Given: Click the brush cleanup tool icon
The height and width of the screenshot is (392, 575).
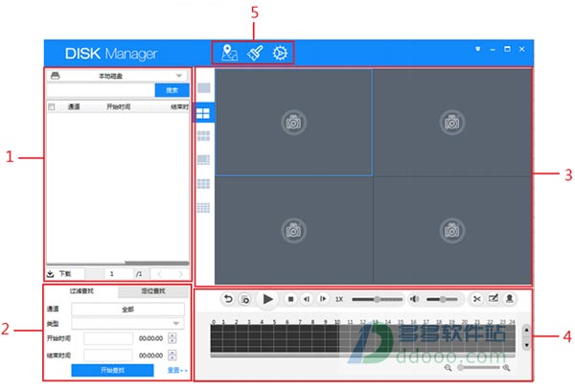Looking at the screenshot, I should click(x=255, y=53).
